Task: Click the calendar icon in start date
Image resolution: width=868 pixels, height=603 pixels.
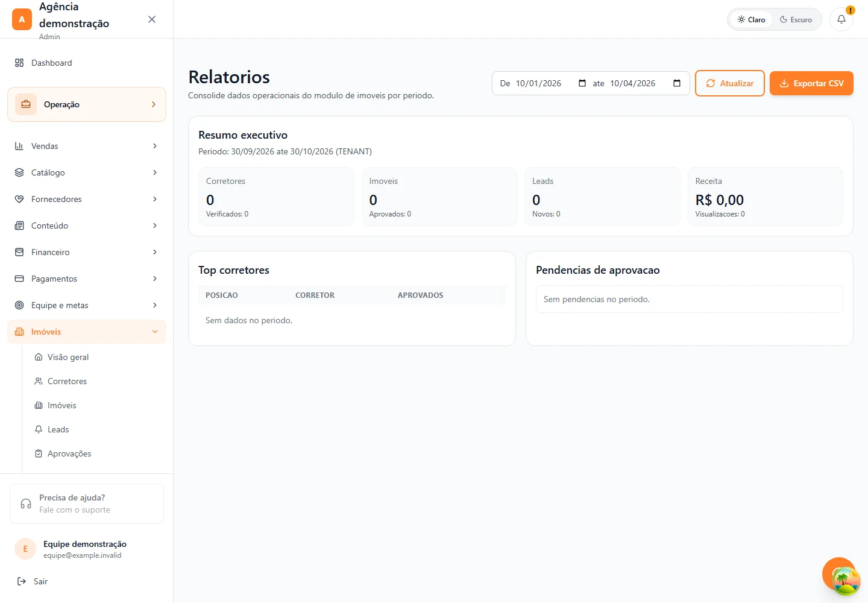Action: [582, 83]
